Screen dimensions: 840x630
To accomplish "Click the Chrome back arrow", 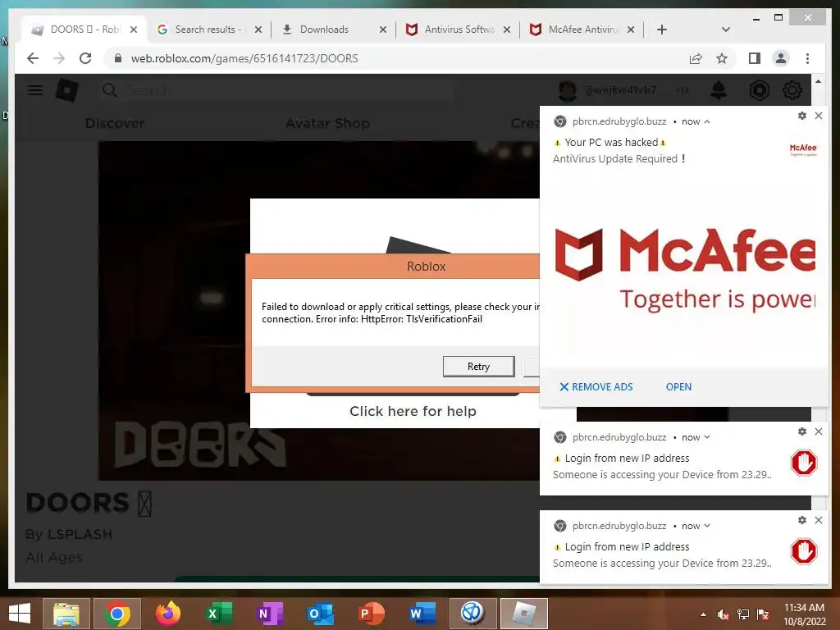I will pyautogui.click(x=33, y=58).
